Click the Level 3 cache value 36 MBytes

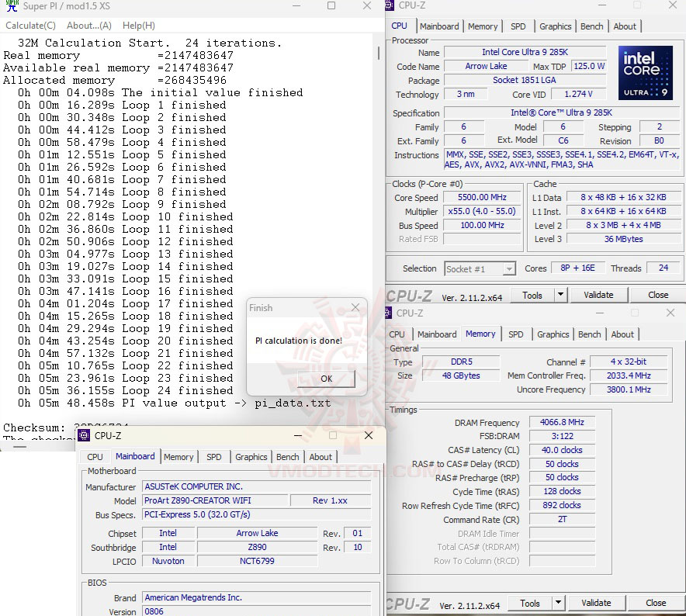pyautogui.click(x=623, y=239)
